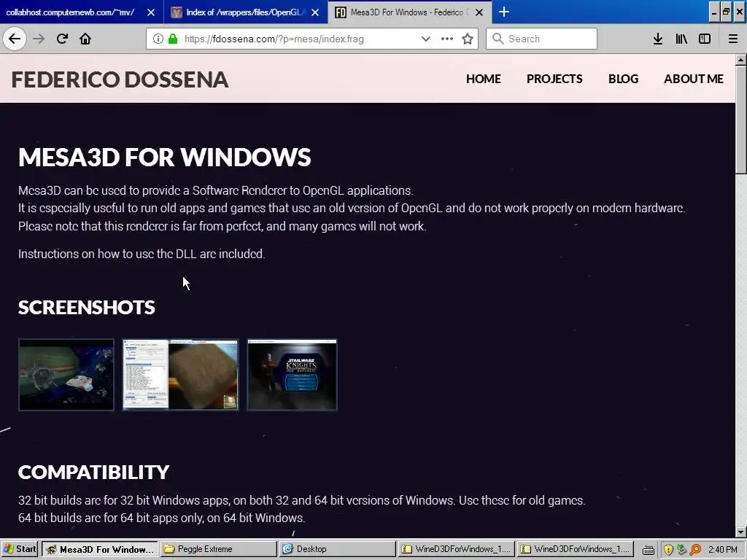This screenshot has width=747, height=560.
Task: Open a new browser tab
Action: (x=504, y=12)
